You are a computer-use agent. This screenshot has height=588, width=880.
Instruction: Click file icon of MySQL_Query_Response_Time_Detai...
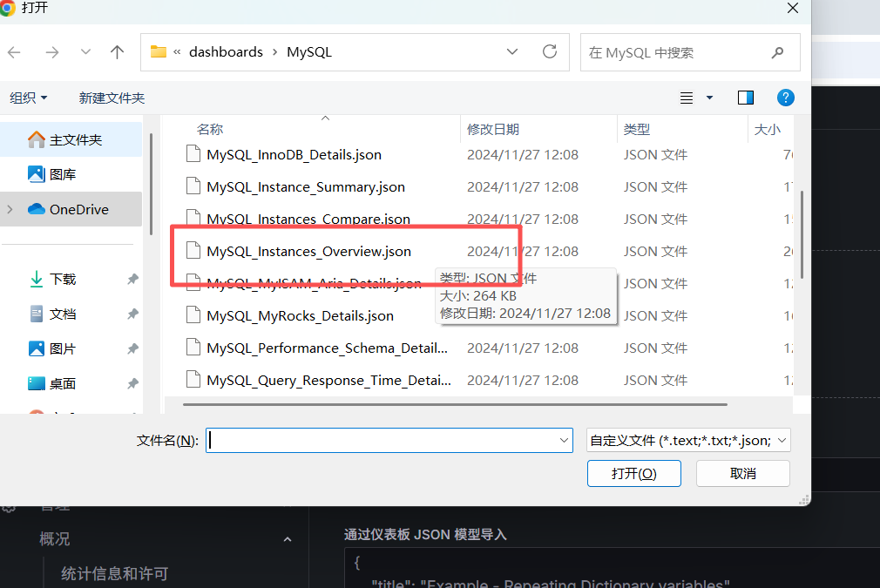[193, 379]
